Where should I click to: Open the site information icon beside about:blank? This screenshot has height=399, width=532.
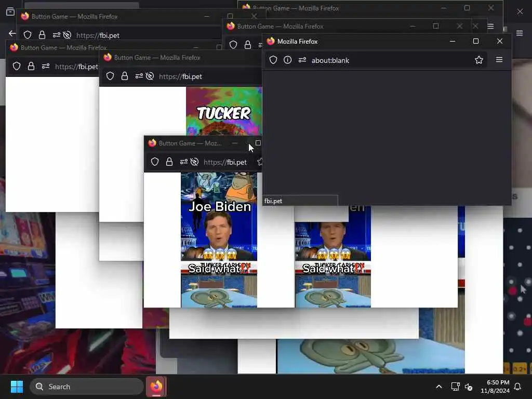287,60
